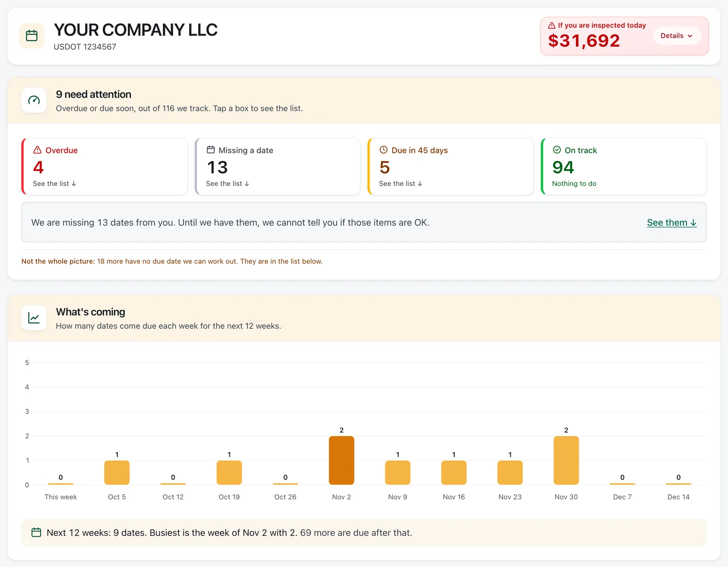The height and width of the screenshot is (567, 728).
Task: Click the 'Dec 7' axis label
Action: click(x=622, y=497)
